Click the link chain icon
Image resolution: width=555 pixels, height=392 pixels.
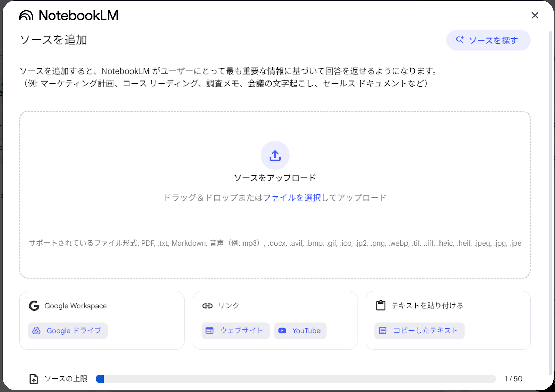207,306
